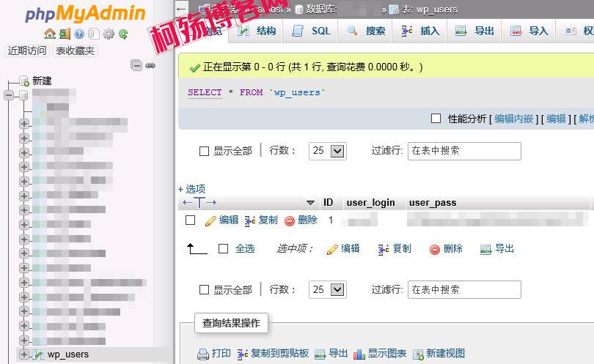This screenshot has width=594, height=364.
Task: Expand the first blurred table plus node
Action: (x=24, y=124)
